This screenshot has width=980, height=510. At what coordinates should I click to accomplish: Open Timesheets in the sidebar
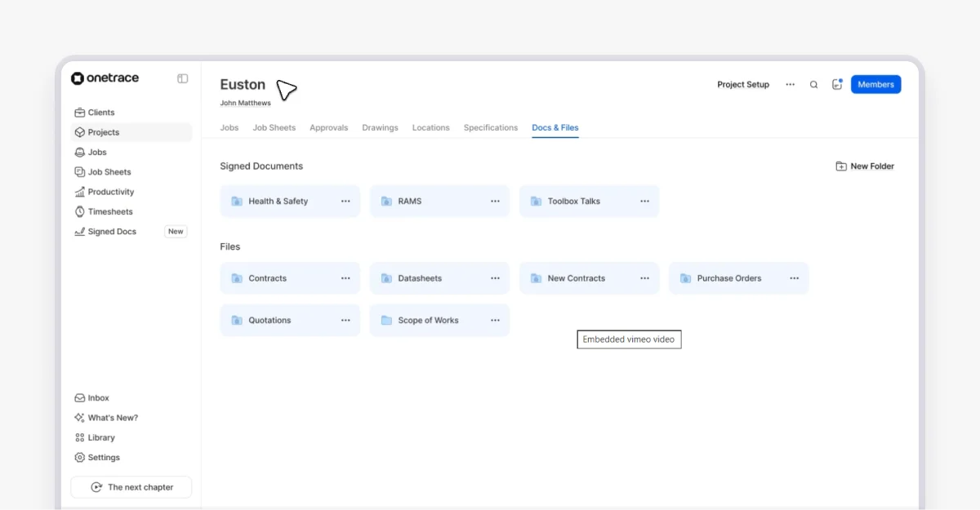click(x=131, y=211)
